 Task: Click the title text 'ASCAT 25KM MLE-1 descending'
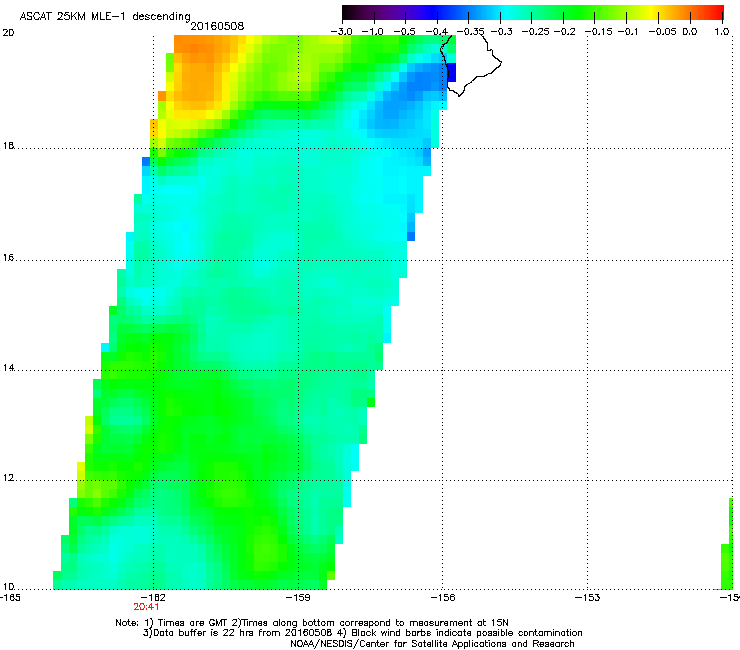tap(105, 17)
